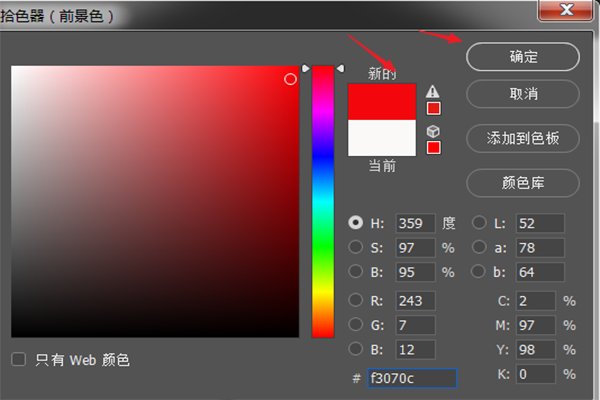Select the S saturation radio button
The image size is (600, 400).
(355, 247)
